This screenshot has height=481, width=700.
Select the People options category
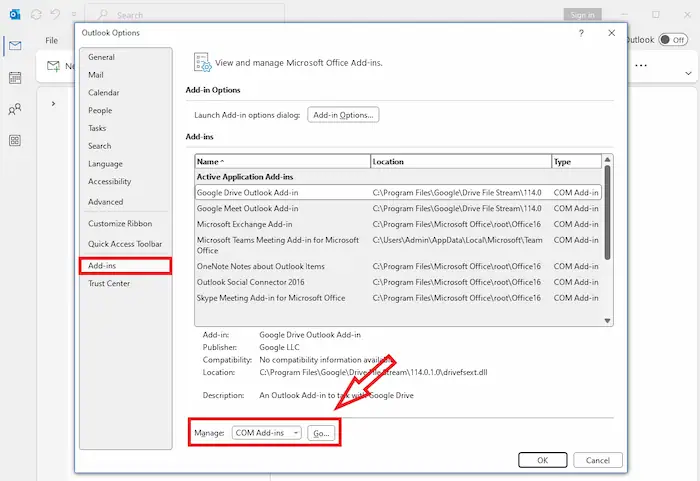[100, 110]
